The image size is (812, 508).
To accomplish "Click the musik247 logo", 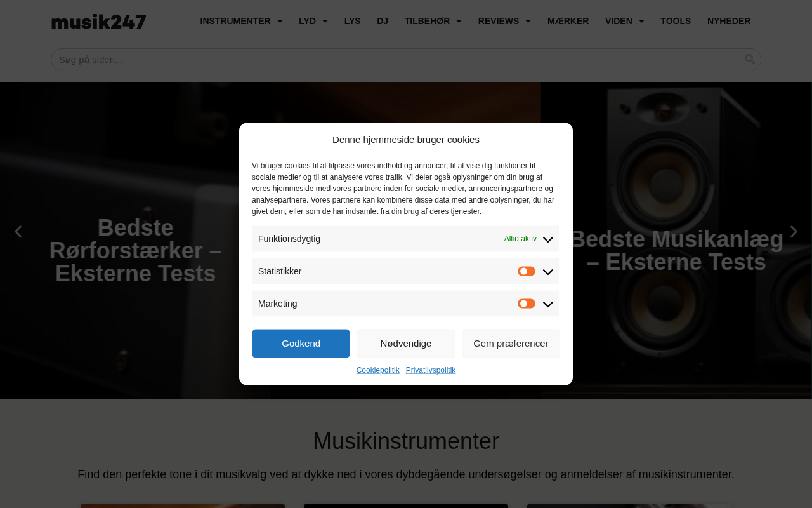I will pyautogui.click(x=99, y=22).
